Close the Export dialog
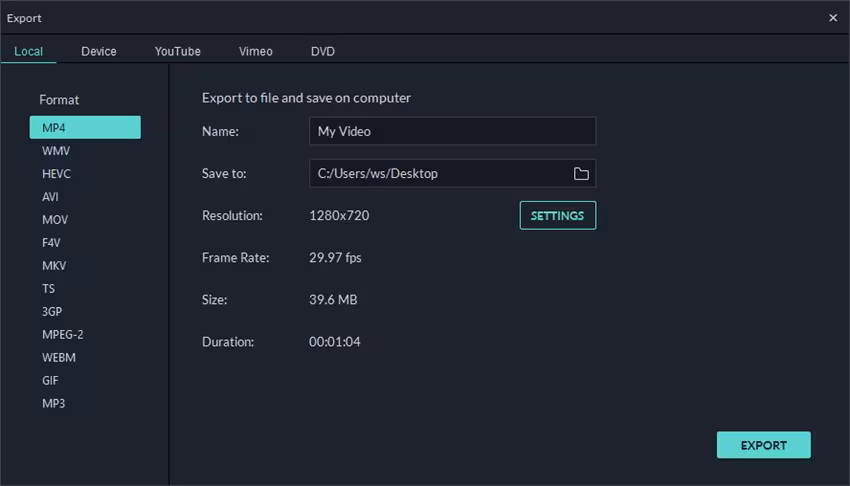The image size is (850, 486). 833,18
